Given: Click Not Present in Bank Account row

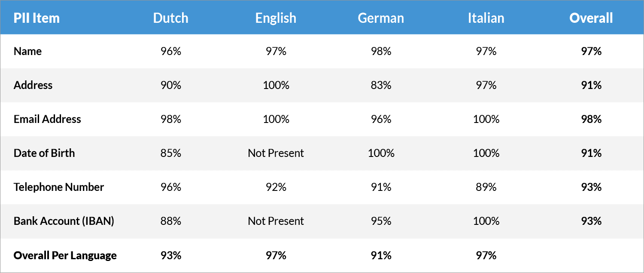Looking at the screenshot, I should [x=276, y=221].
